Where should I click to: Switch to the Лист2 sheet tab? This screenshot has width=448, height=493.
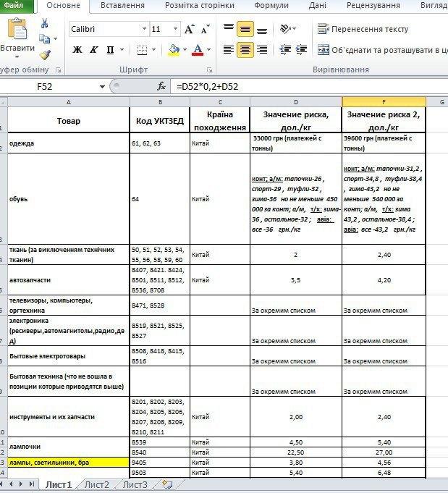click(97, 485)
